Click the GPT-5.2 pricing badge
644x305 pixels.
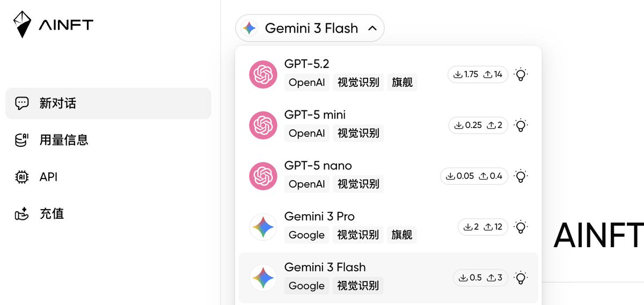coord(478,75)
